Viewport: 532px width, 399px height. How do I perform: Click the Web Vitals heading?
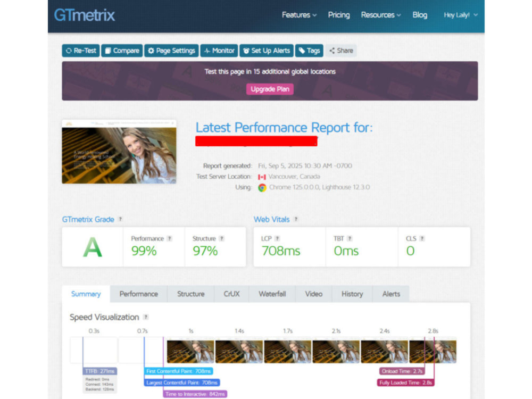pyautogui.click(x=271, y=219)
